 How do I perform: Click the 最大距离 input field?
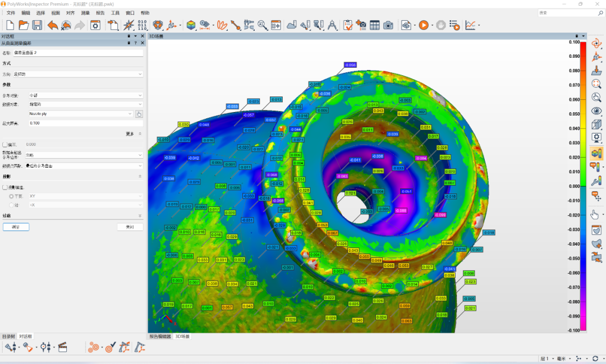85,123
